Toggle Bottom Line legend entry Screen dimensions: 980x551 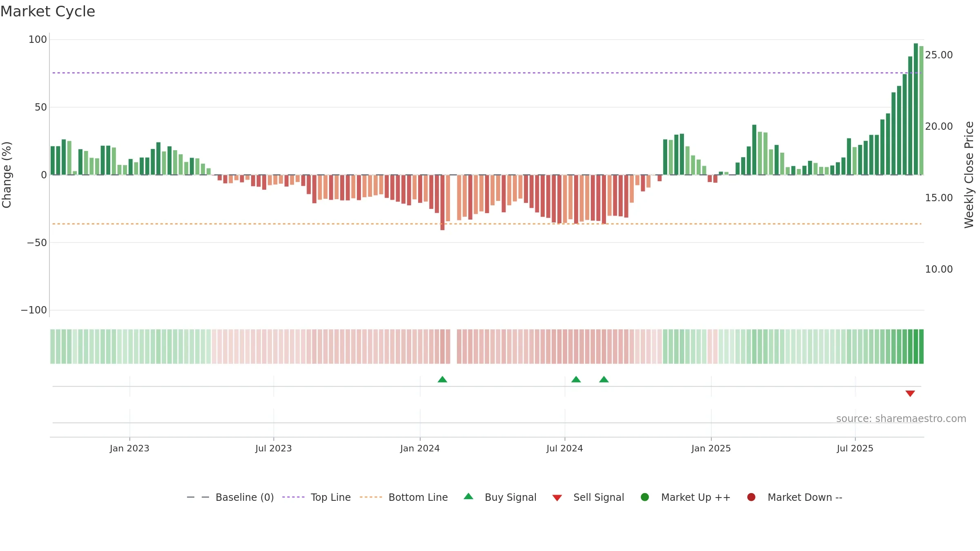[x=404, y=497]
